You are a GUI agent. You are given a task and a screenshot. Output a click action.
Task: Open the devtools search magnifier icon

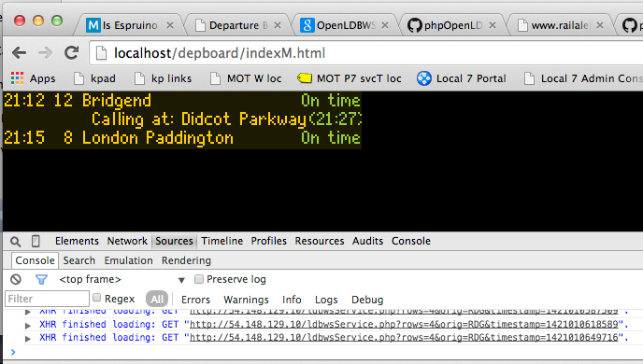[16, 242]
